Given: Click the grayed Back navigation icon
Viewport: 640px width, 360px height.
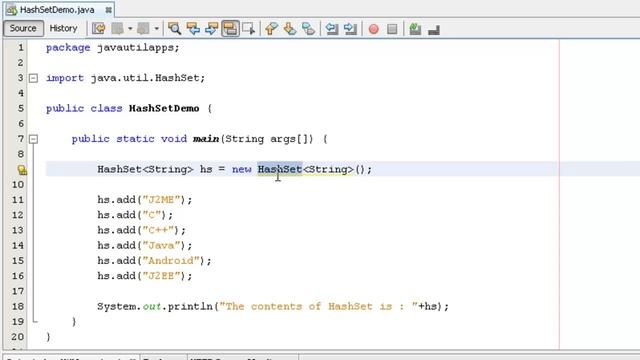Looking at the screenshot, I should [x=118, y=29].
